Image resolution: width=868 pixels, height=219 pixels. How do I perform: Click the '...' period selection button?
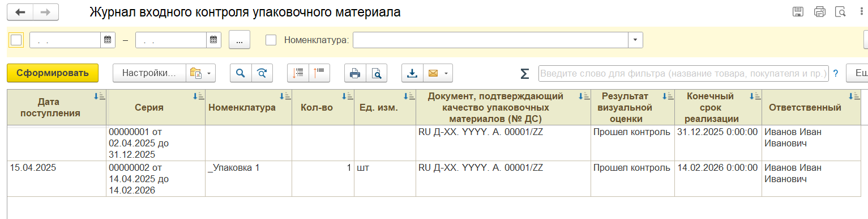tap(240, 40)
